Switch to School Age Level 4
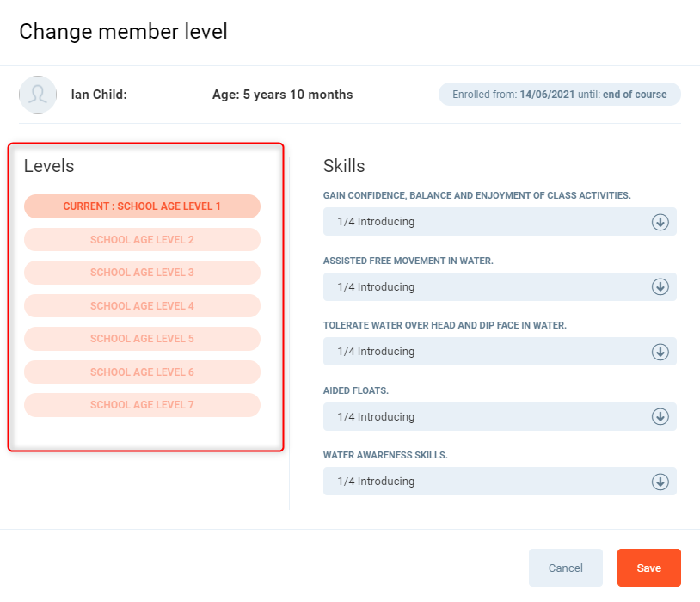The width and height of the screenshot is (700, 602). (142, 306)
